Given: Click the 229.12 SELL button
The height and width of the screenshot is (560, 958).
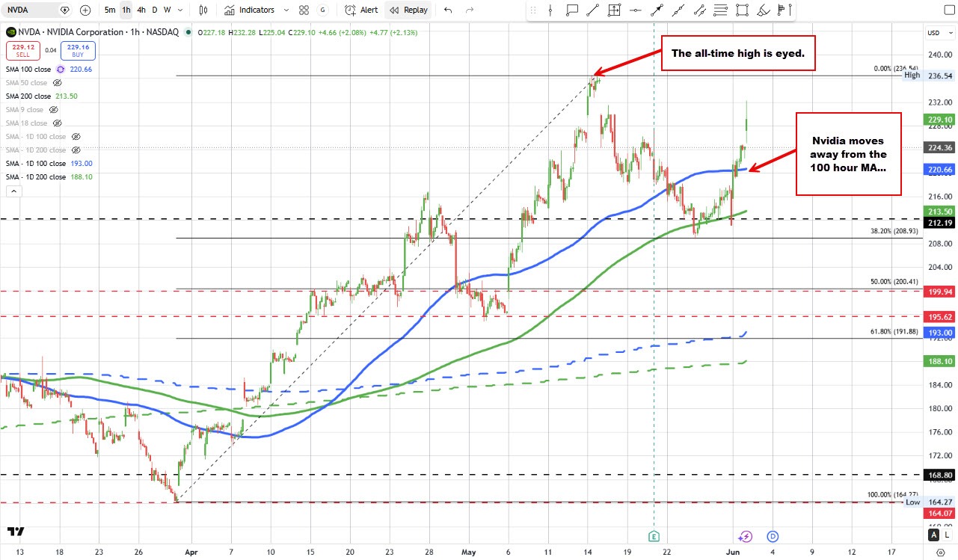Looking at the screenshot, I should tap(22, 50).
